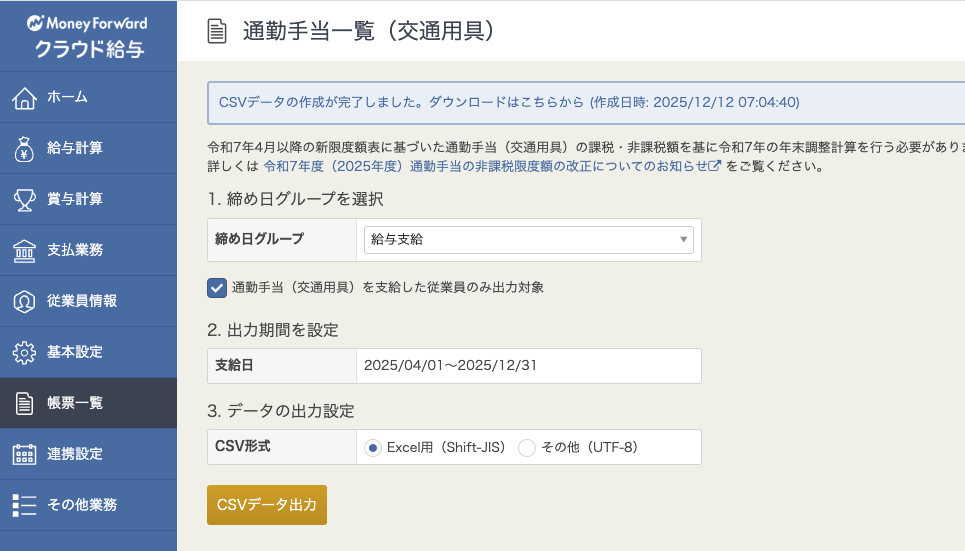Screen dimensions: 965x551
Task: Click the calendar icon for 連携設定
Action: coord(24,454)
